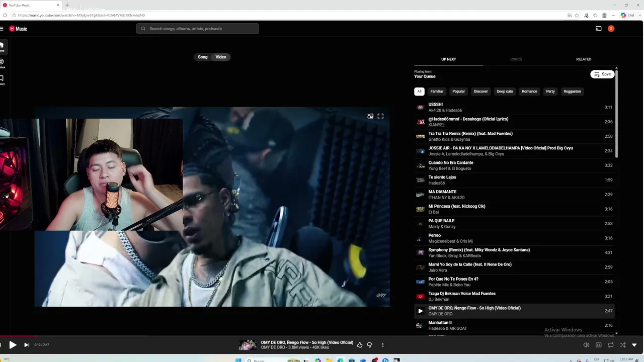
Task: Open the three-dot song options menu
Action: pyautogui.click(x=382, y=345)
